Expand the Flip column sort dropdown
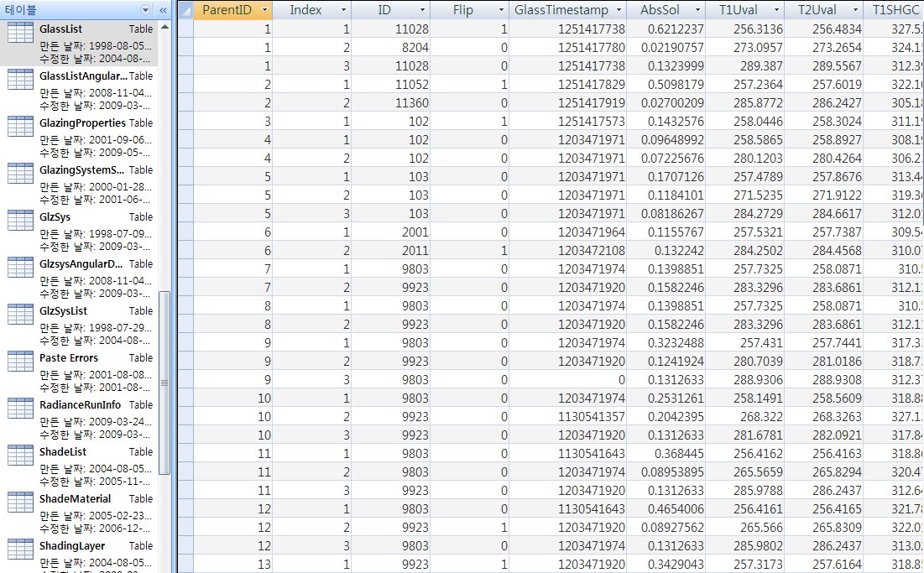This screenshot has width=924, height=573. coord(501,10)
